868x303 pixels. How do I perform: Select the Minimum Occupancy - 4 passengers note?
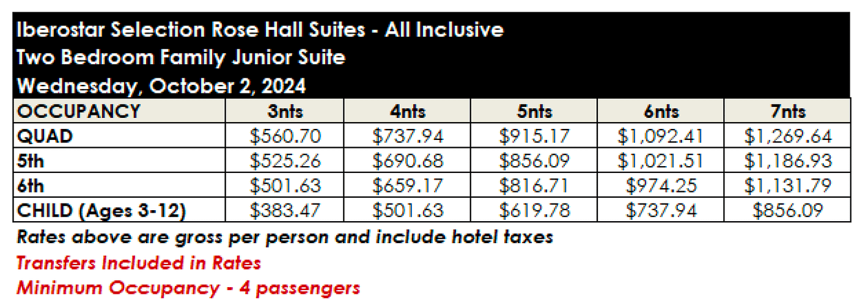click(x=188, y=288)
